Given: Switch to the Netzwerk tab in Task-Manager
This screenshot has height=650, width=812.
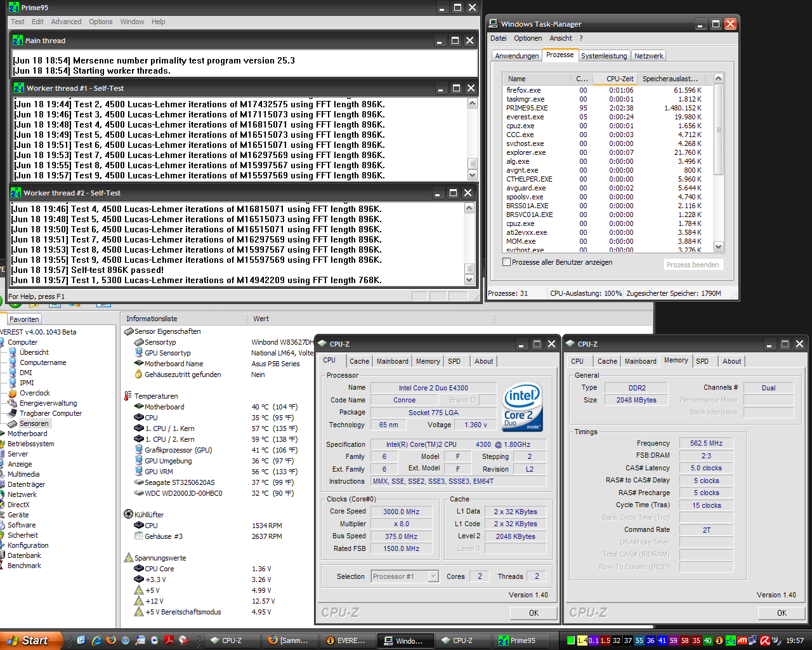Looking at the screenshot, I should point(649,56).
